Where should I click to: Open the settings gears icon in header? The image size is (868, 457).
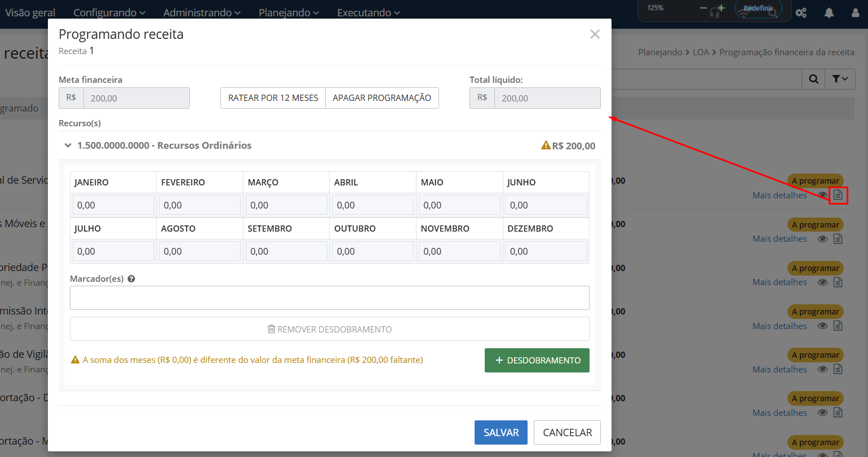pos(800,13)
